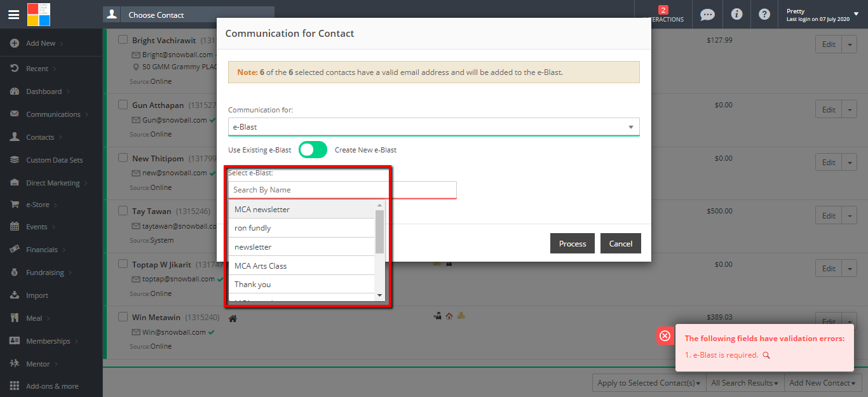
Task: Open Fundraising in the sidebar
Action: pos(44,273)
